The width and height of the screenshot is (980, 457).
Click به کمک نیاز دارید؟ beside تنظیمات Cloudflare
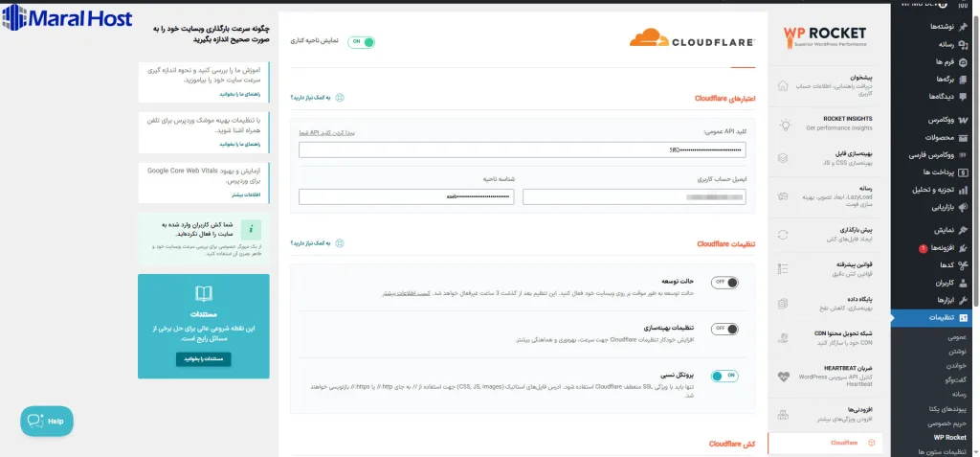pyautogui.click(x=311, y=243)
